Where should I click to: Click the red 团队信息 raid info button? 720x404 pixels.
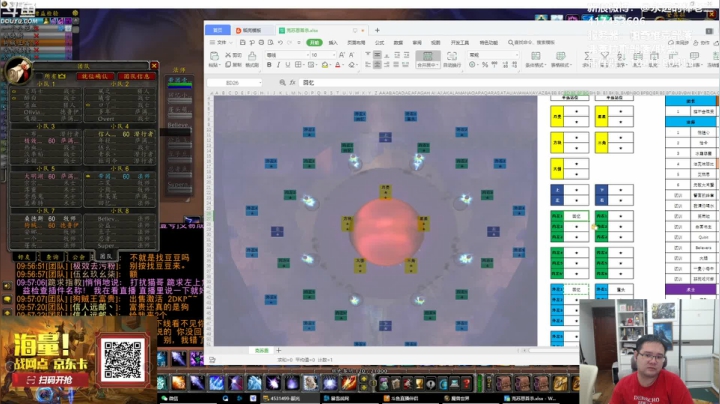tap(136, 76)
